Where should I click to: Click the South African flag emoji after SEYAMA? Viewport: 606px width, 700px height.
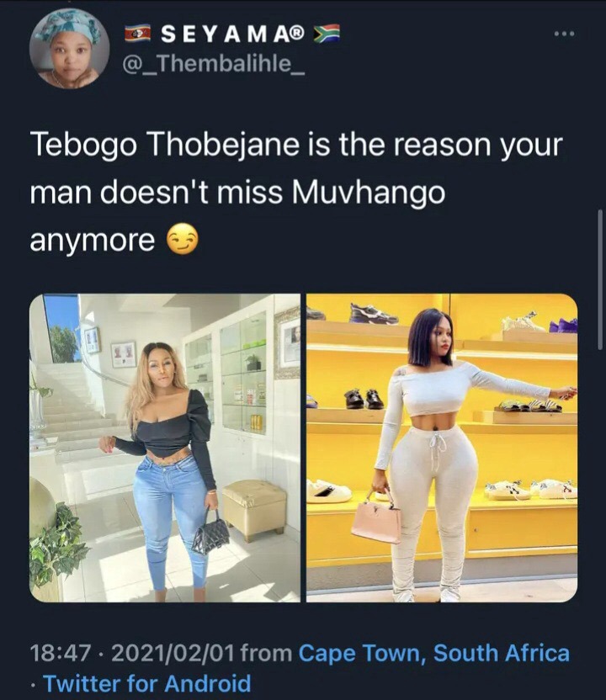click(x=327, y=34)
